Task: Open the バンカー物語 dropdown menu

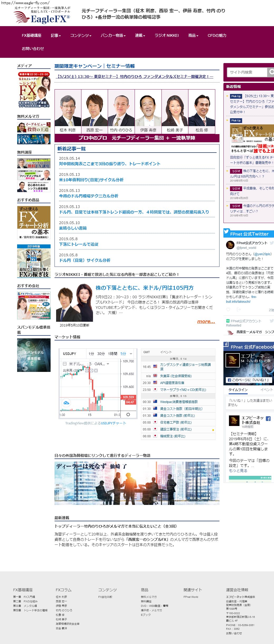Action: [x=113, y=35]
